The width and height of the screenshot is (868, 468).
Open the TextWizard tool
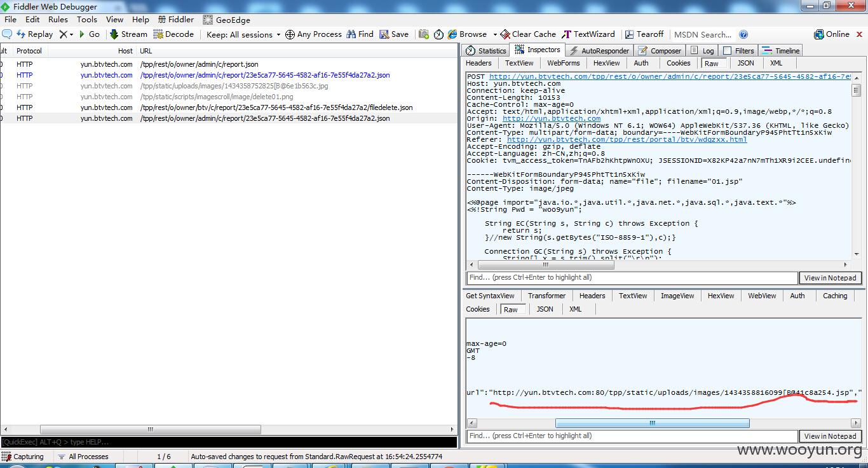coord(588,34)
